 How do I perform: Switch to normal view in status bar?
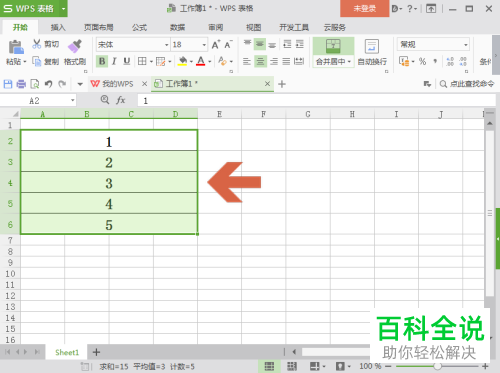click(x=269, y=366)
